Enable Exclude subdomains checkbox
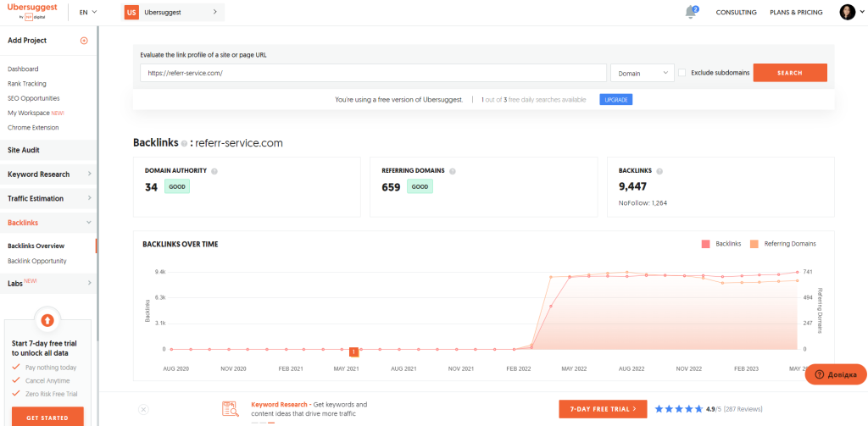Screen dimensions: 868x426 [x=682, y=73]
